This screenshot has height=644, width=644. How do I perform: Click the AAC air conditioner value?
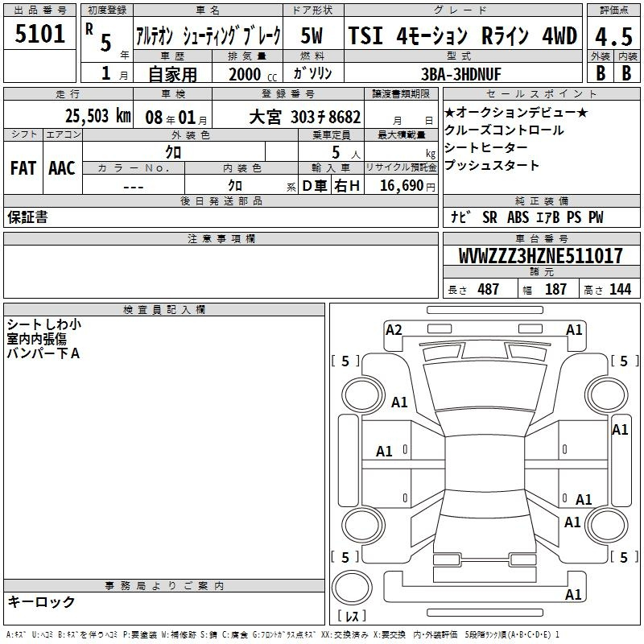[x=61, y=167]
